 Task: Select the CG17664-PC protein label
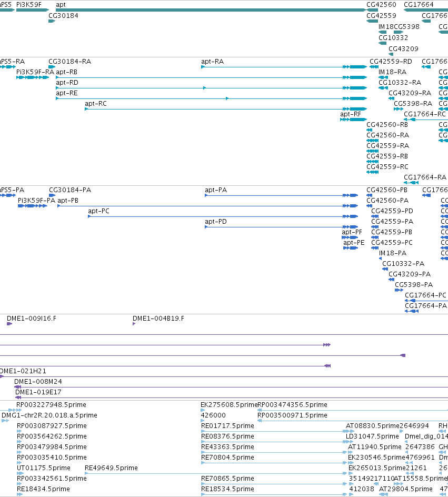425,295
